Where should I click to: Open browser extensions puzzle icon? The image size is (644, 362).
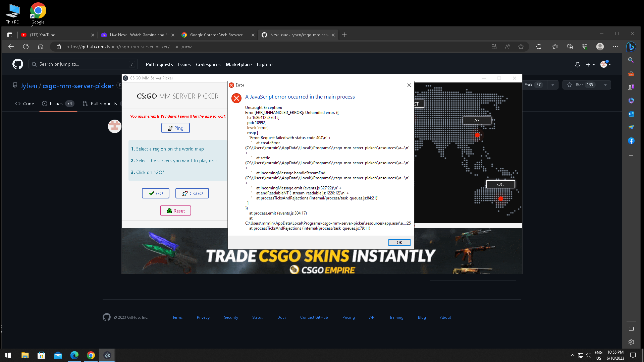pos(539,47)
